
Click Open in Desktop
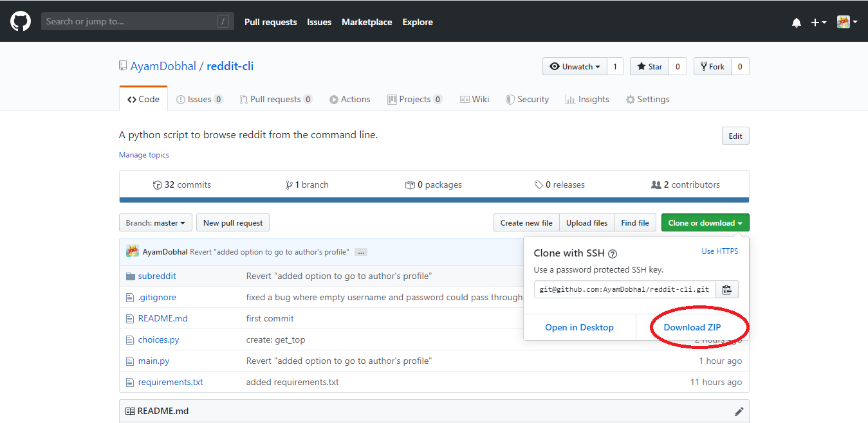click(579, 327)
